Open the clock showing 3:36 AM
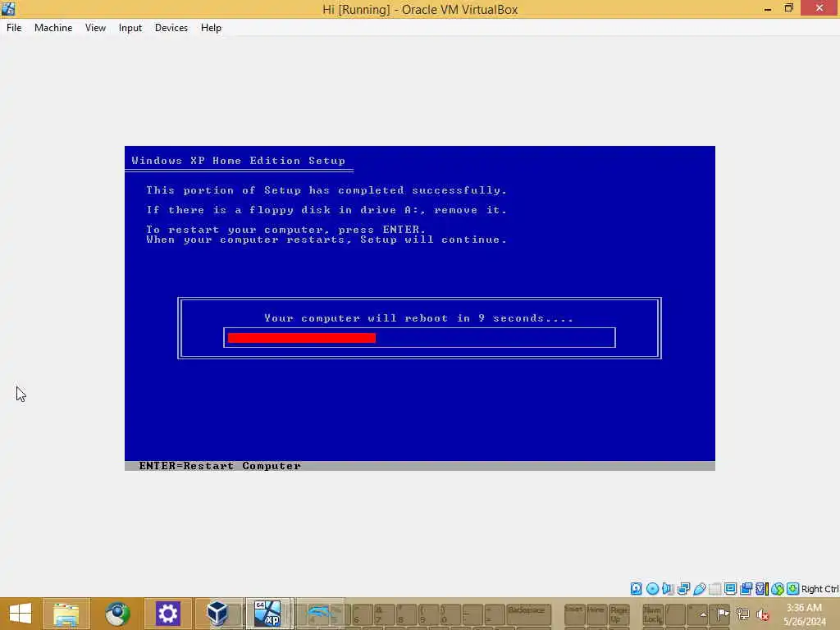This screenshot has width=840, height=630. (804, 614)
